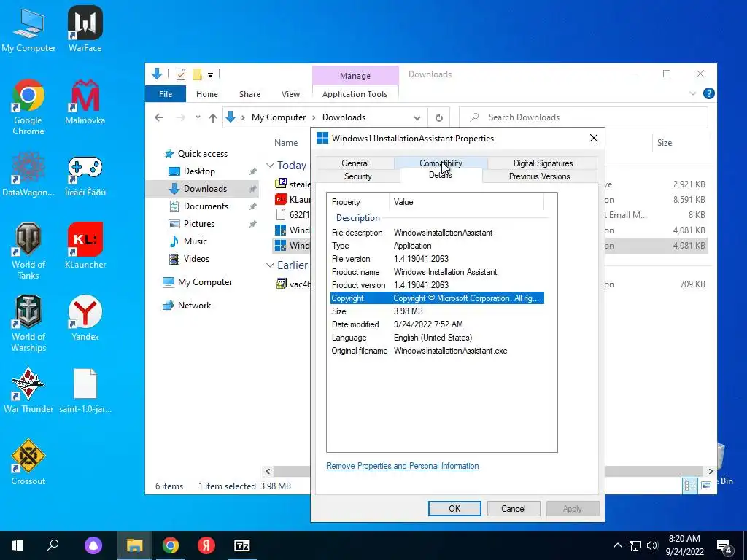Open the KLauncher desktop shortcut
Viewport: 747px width, 560px height.
(x=85, y=246)
